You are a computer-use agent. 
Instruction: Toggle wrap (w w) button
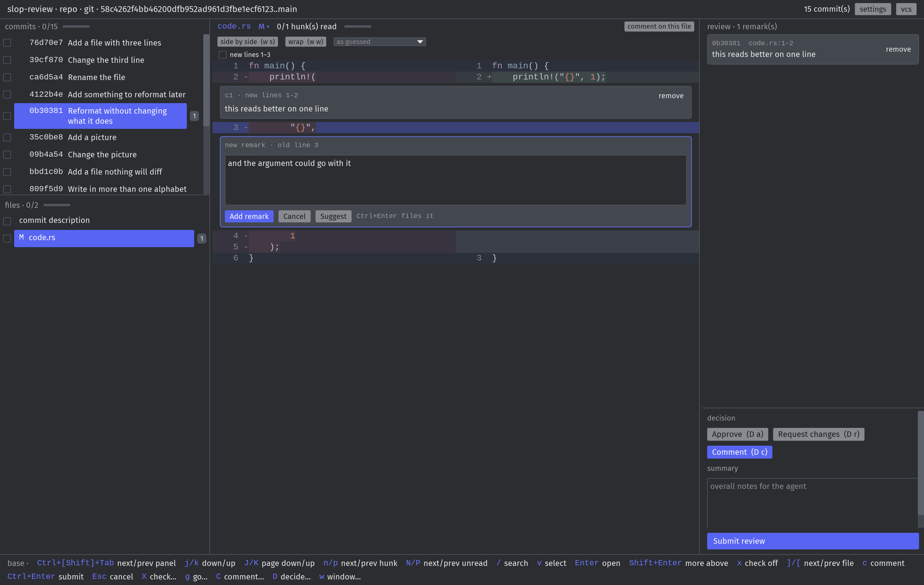point(306,42)
